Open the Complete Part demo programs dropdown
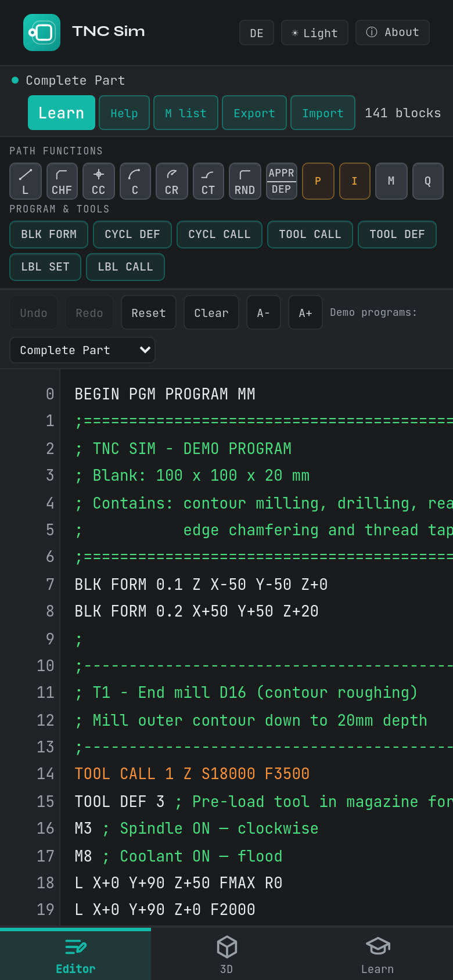453x980 pixels. pos(82,350)
